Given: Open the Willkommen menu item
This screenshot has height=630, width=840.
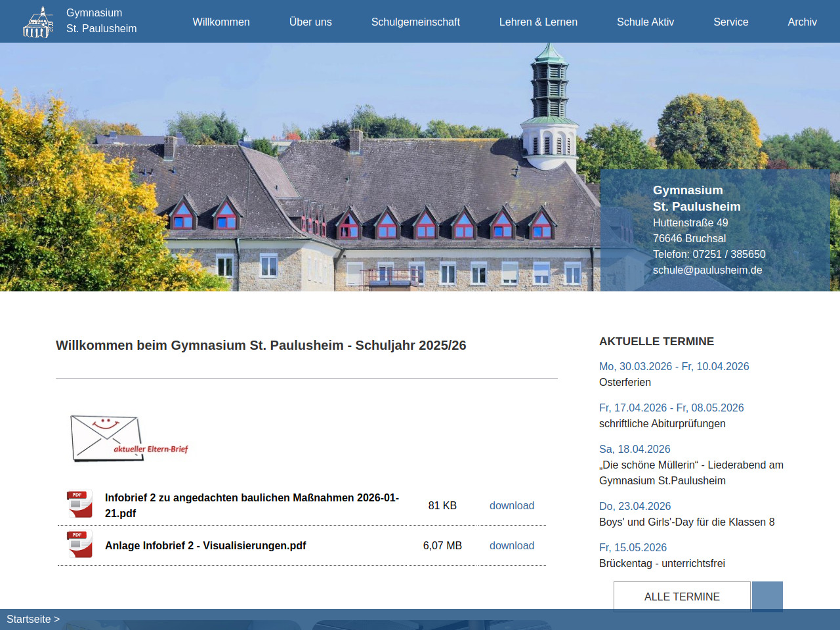Looking at the screenshot, I should coord(221,22).
